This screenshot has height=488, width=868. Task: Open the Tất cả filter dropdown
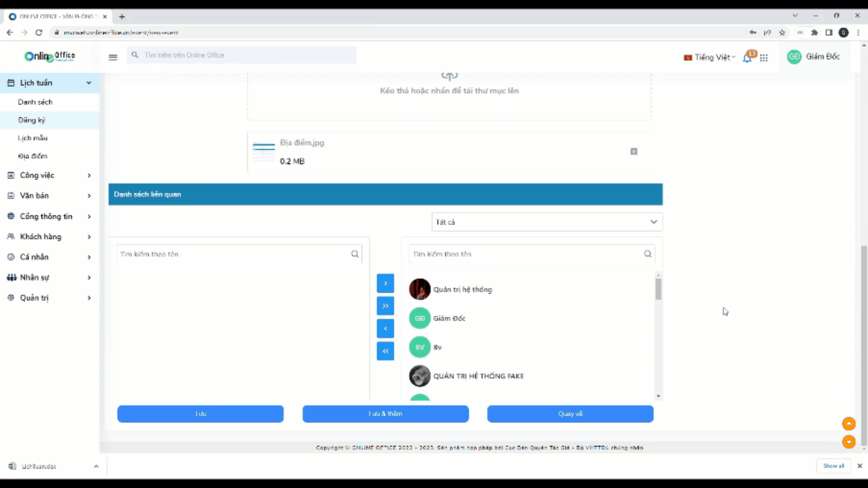coord(547,222)
